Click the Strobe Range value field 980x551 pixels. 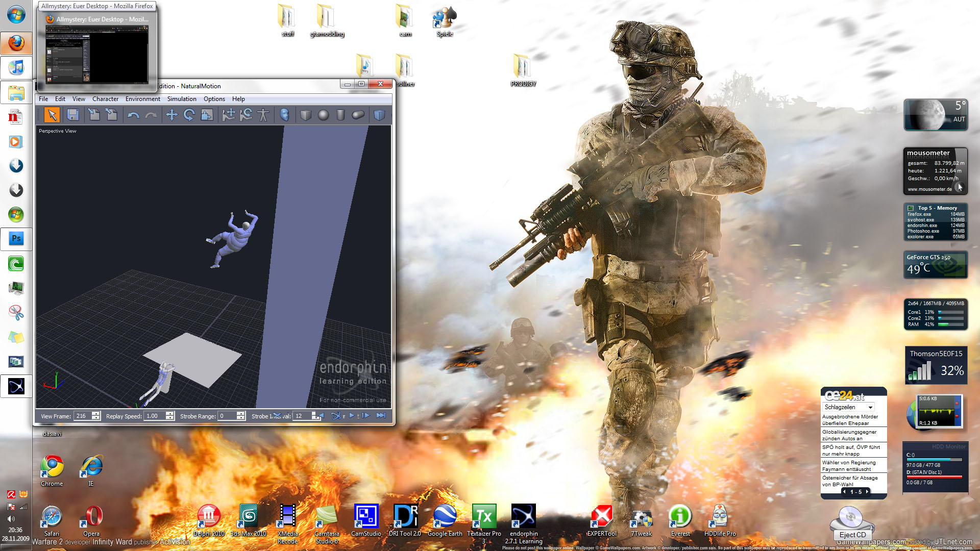pos(228,416)
